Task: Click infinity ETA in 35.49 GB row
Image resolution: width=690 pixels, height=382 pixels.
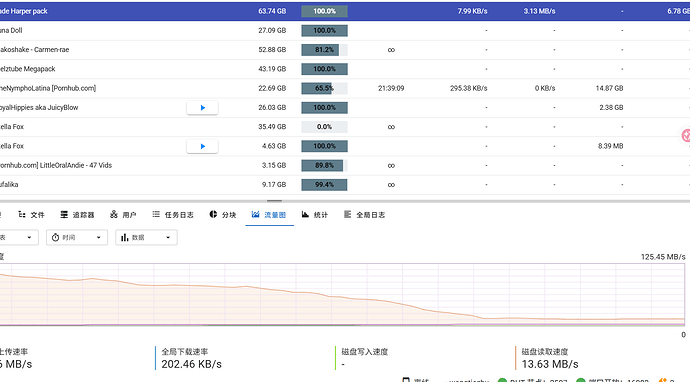Action: (391, 127)
